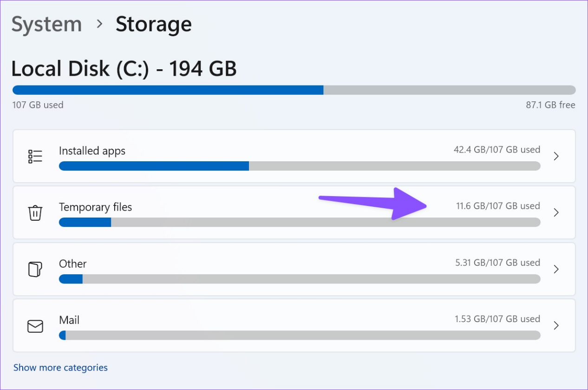Click Show more categories link
The height and width of the screenshot is (390, 588).
[x=60, y=368]
